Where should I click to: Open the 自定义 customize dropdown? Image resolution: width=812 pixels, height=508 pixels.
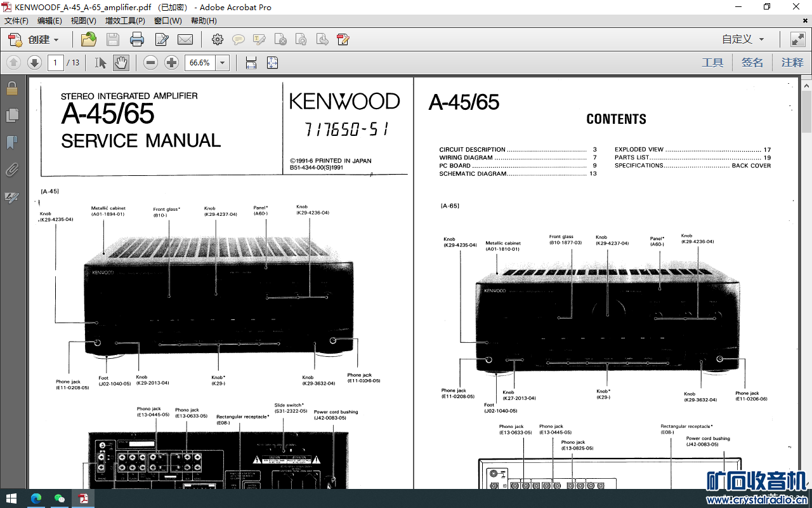[x=743, y=39]
